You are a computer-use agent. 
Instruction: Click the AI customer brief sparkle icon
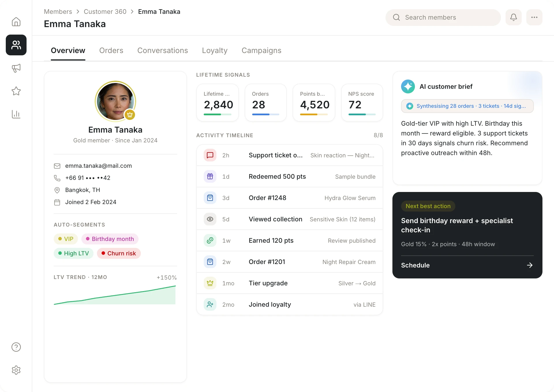point(408,86)
